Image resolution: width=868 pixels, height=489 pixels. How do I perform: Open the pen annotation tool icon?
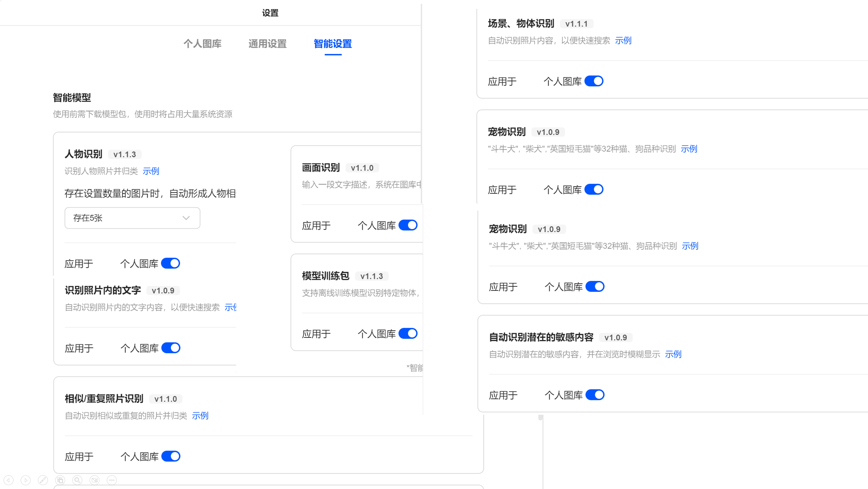click(x=43, y=480)
